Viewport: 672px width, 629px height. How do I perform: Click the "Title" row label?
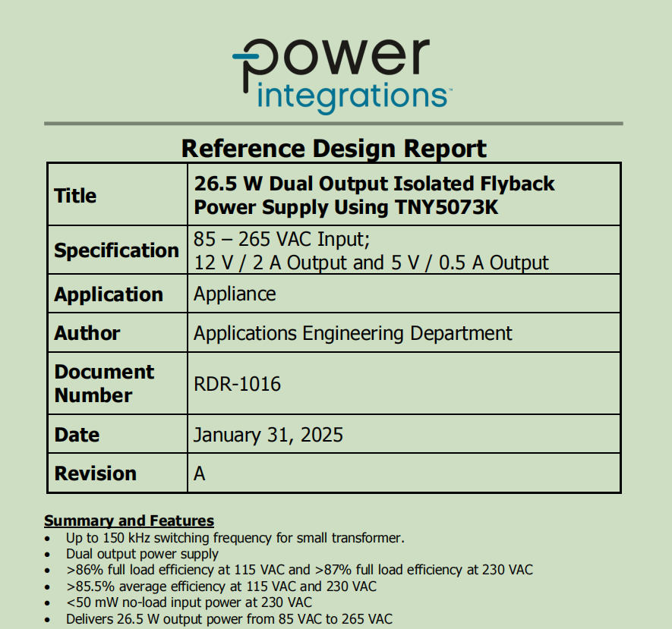pyautogui.click(x=75, y=196)
